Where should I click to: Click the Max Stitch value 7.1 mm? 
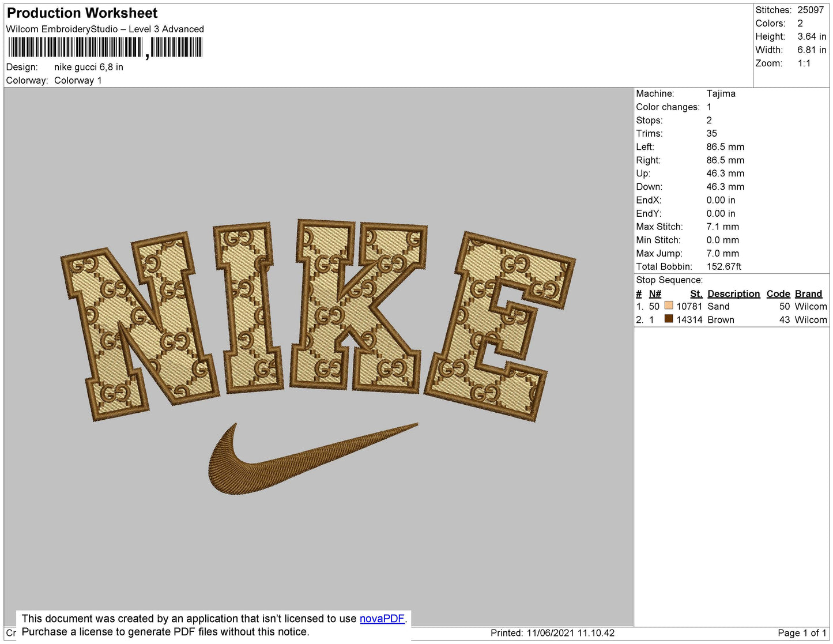(x=722, y=227)
